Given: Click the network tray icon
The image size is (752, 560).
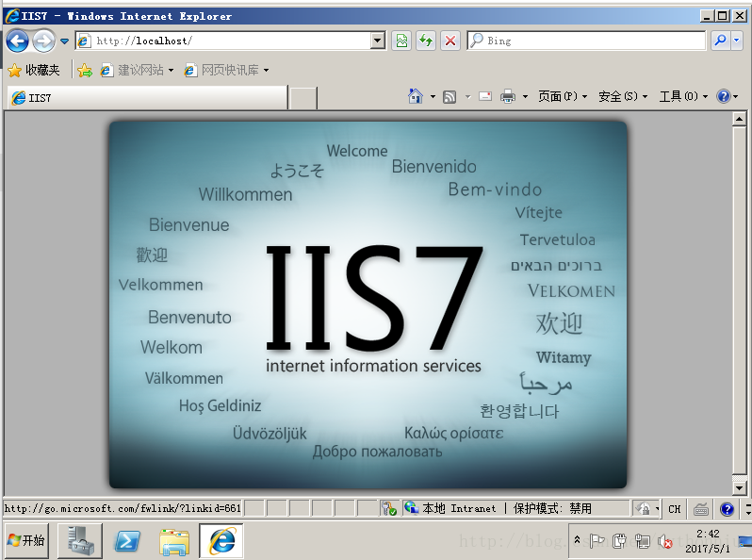Looking at the screenshot, I should 642,541.
